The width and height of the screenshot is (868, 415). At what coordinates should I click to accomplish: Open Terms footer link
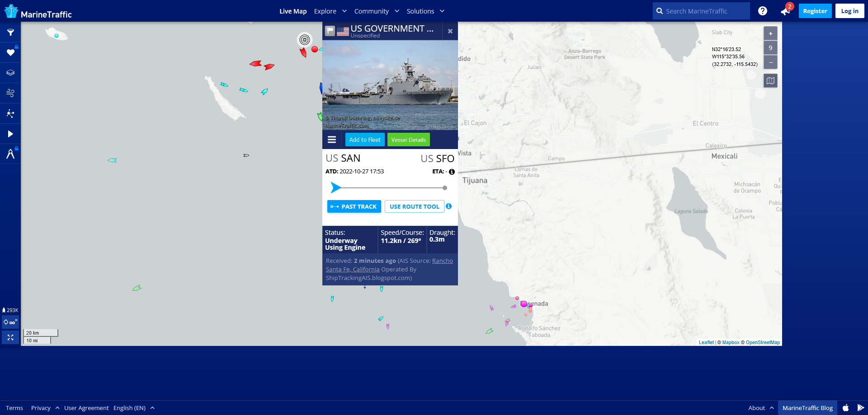click(x=14, y=408)
